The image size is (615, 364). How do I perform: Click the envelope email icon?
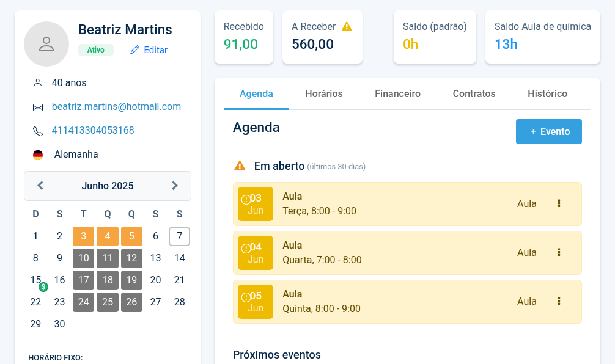38,107
